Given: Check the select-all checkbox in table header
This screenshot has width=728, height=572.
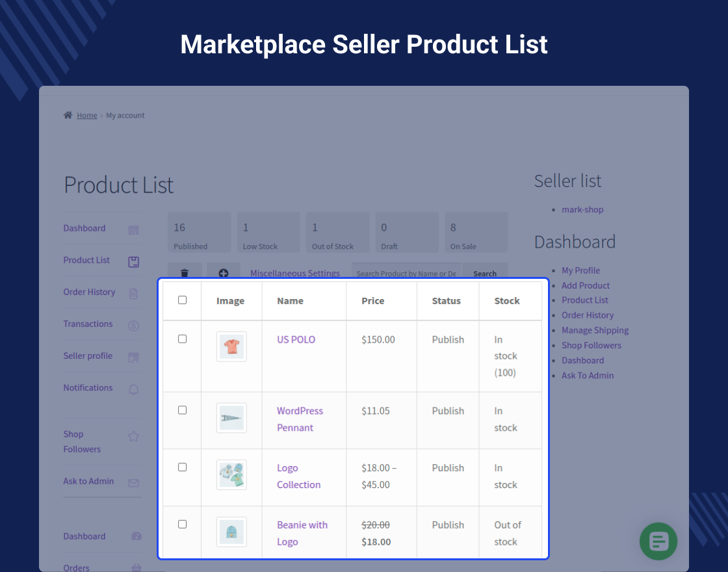Looking at the screenshot, I should tap(182, 300).
